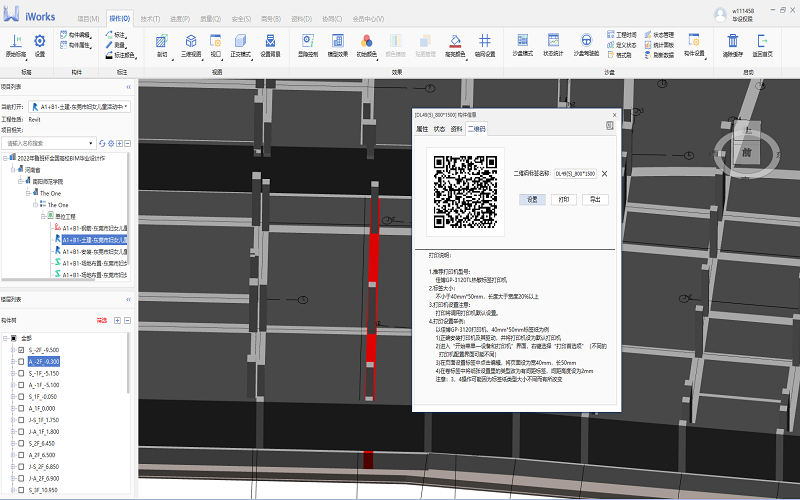Click the QR code image
This screenshot has width=800, height=500.
[x=465, y=192]
